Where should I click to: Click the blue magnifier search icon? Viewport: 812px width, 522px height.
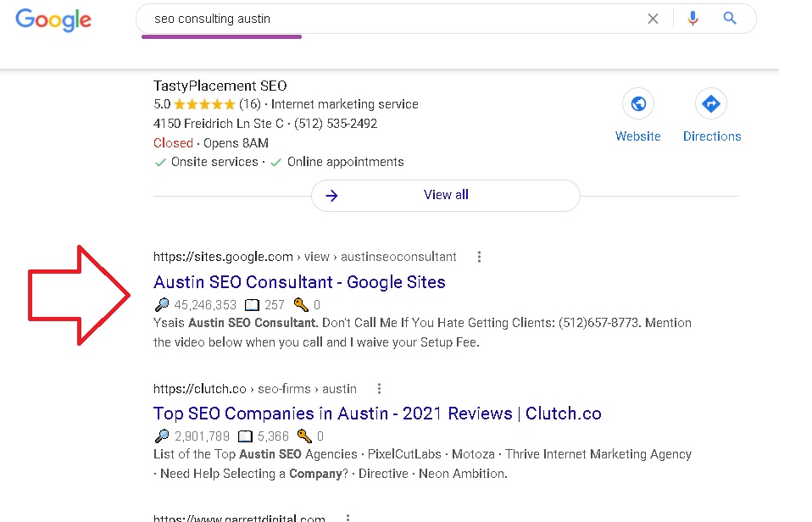click(730, 19)
